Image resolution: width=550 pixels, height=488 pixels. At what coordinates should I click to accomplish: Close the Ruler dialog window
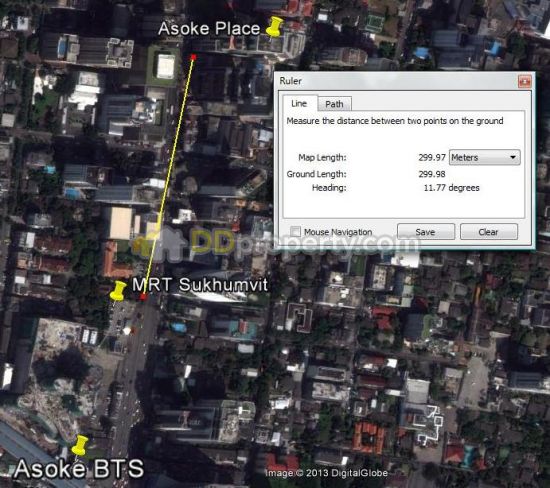[x=524, y=81]
